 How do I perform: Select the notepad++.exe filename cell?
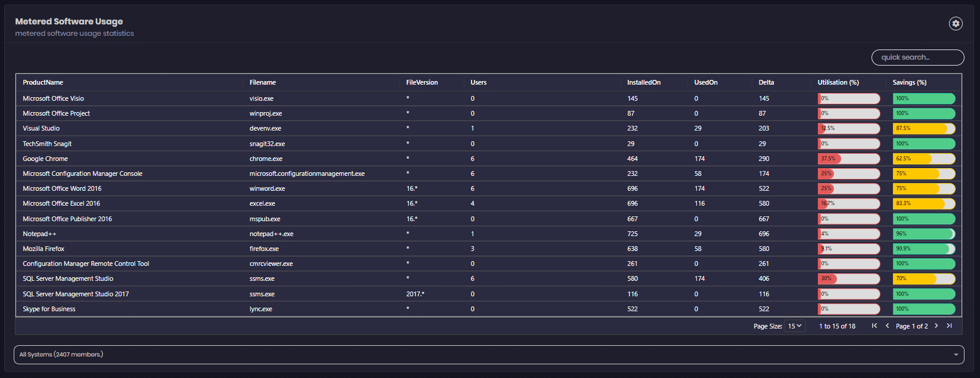(271, 234)
